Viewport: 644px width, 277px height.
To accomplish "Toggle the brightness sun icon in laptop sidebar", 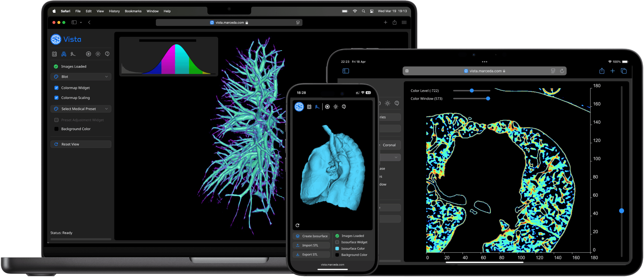I will pyautogui.click(x=98, y=54).
